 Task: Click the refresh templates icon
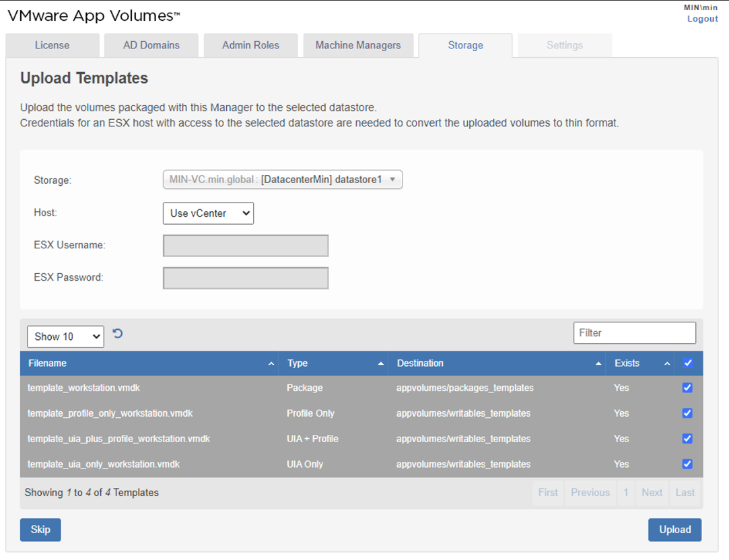118,334
